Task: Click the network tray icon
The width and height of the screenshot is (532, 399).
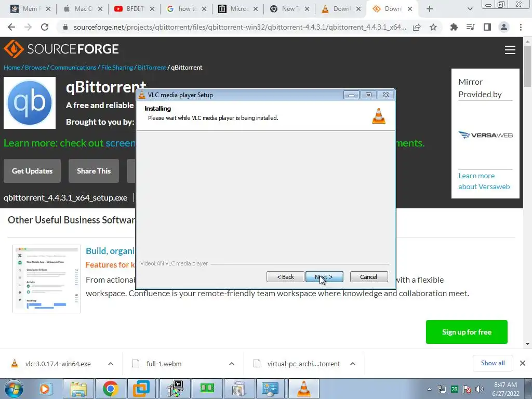Action: tap(442, 389)
